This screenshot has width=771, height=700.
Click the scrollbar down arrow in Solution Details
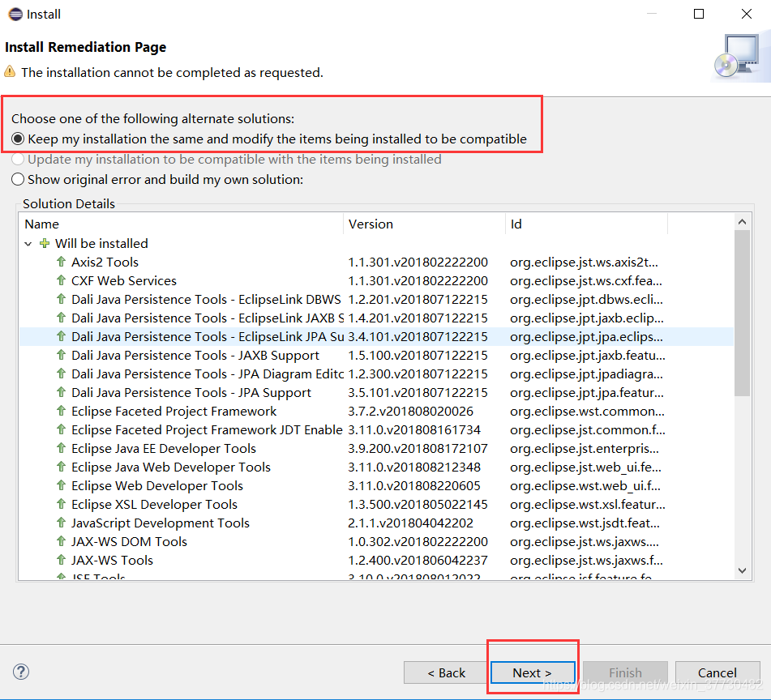[743, 571]
